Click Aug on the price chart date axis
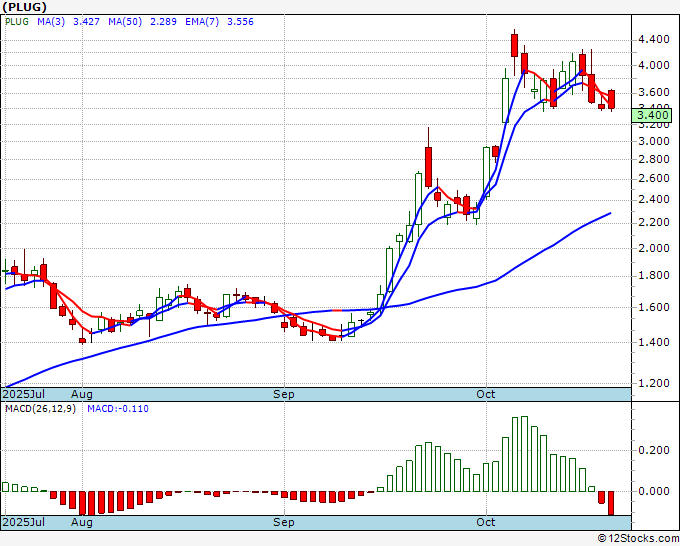 pos(82,394)
